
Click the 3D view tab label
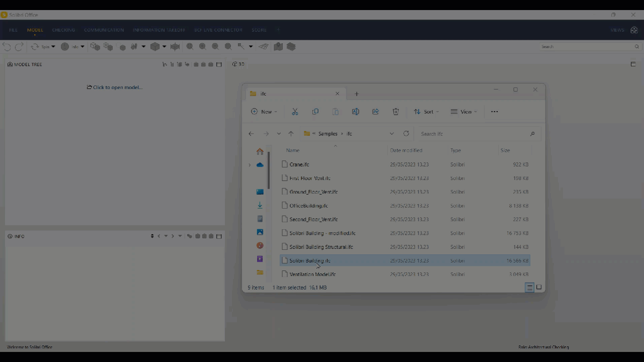[238, 64]
